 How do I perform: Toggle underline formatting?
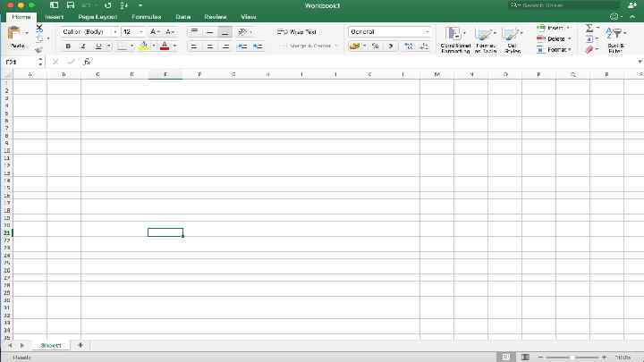coord(98,46)
